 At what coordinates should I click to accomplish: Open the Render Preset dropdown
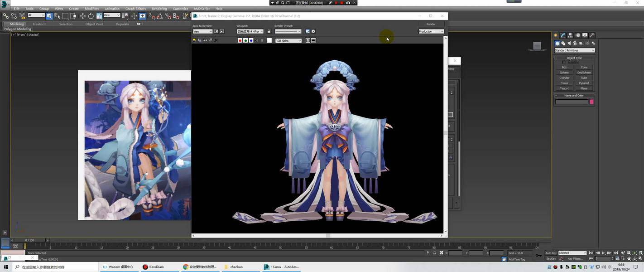click(x=288, y=31)
